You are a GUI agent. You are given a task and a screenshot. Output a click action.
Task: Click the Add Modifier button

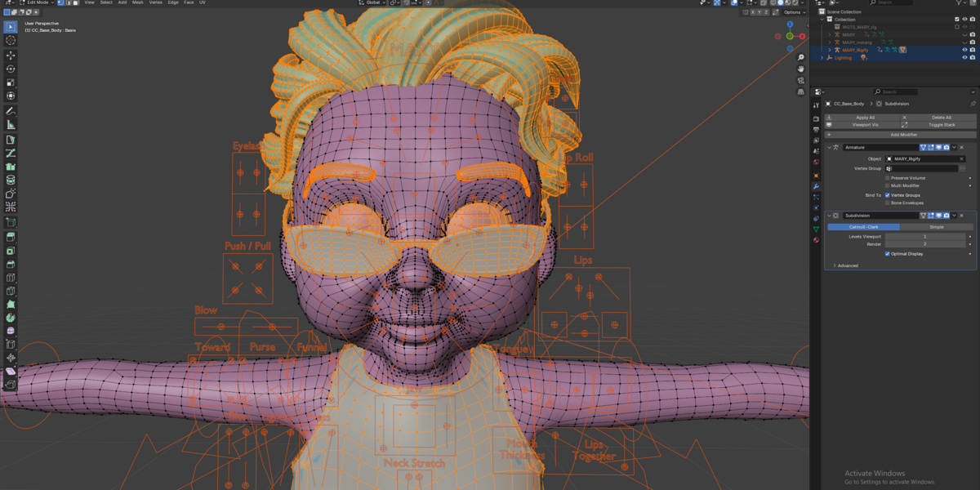coord(900,135)
